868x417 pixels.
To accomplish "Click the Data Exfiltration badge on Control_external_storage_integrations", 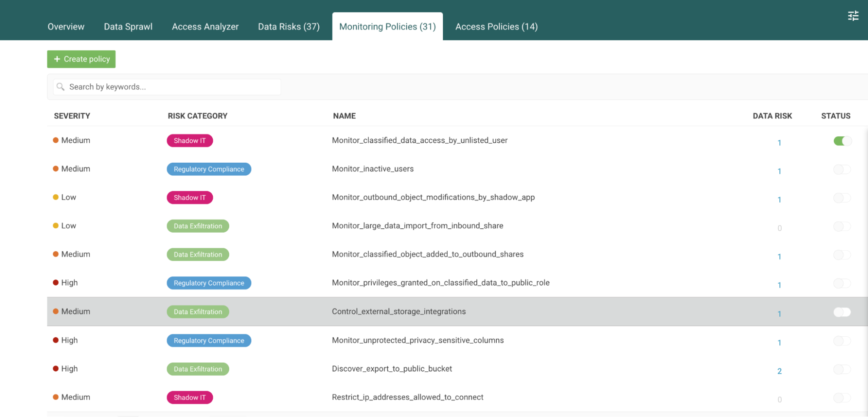I will [x=198, y=311].
